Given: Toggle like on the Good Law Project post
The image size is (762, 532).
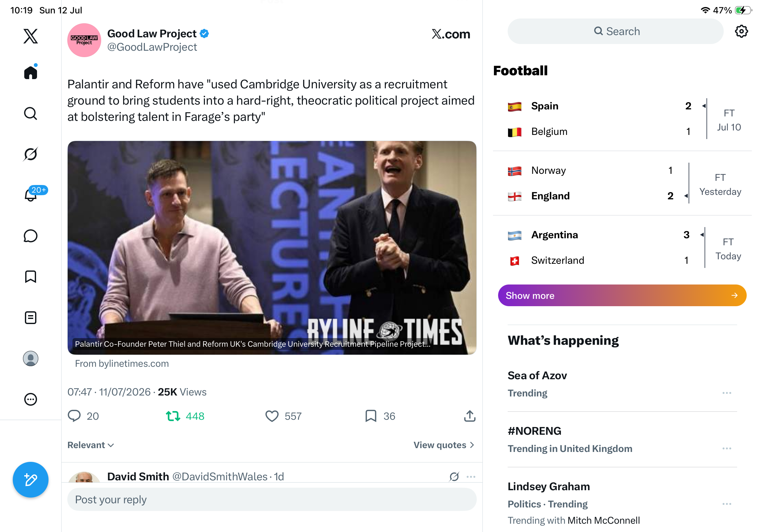Looking at the screenshot, I should click(272, 416).
